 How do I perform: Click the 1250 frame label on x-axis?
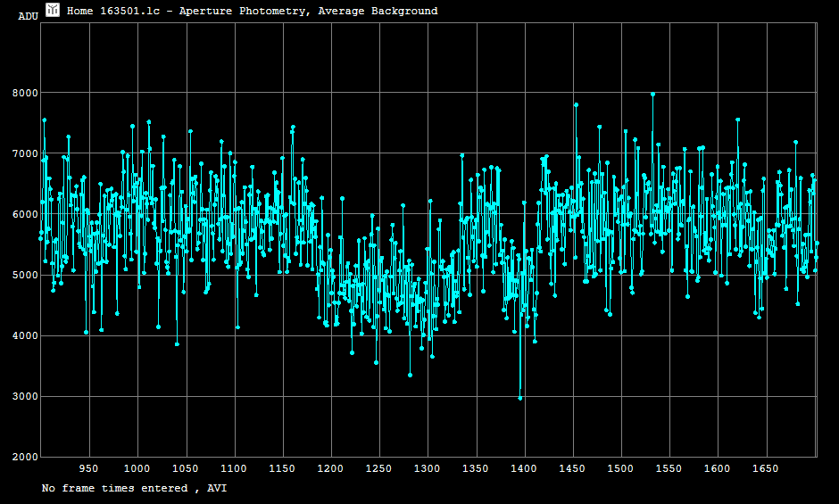pos(378,468)
